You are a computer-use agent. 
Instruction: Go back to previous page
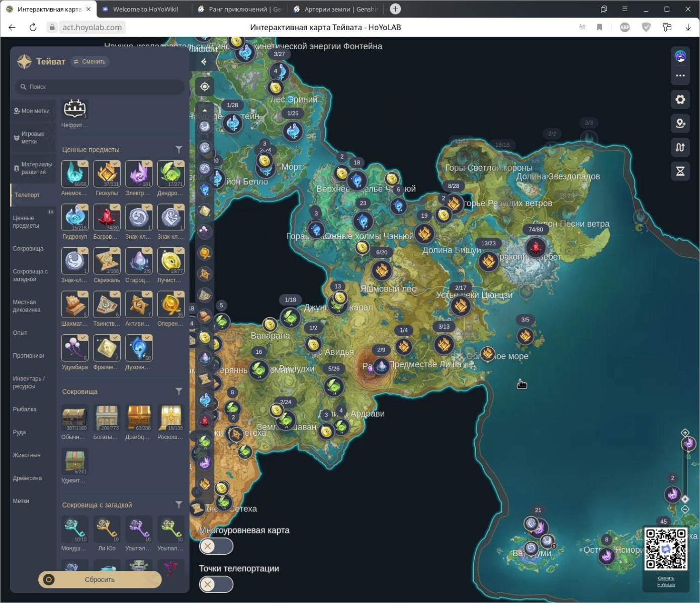coord(12,27)
